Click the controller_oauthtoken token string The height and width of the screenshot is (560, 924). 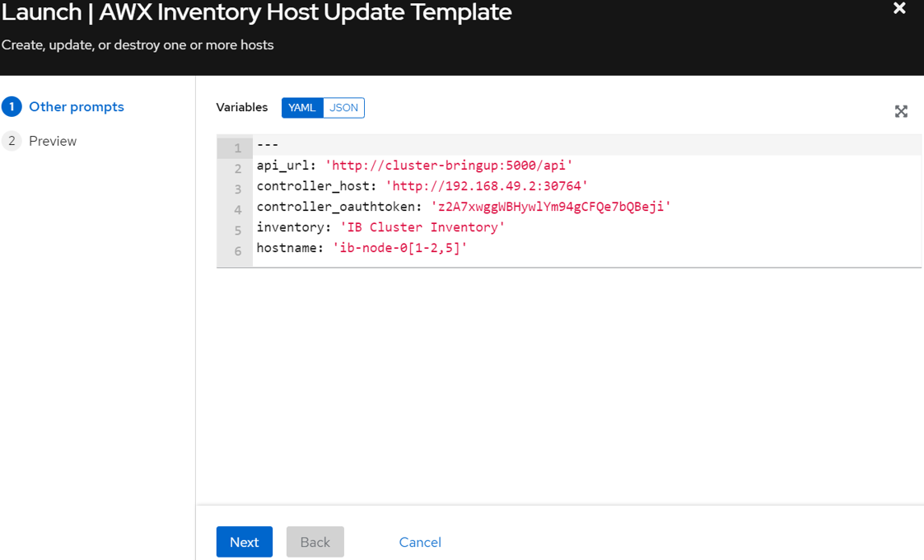(x=551, y=207)
